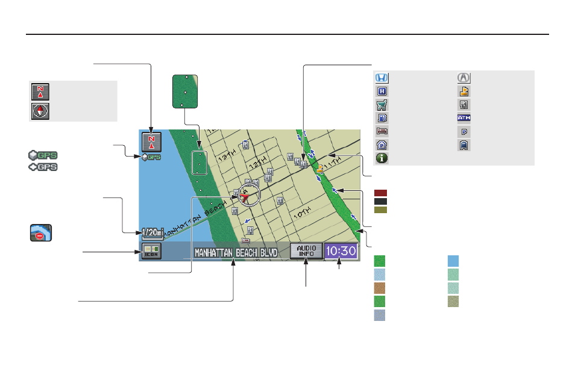Select the 12TH street label on map

[258, 163]
